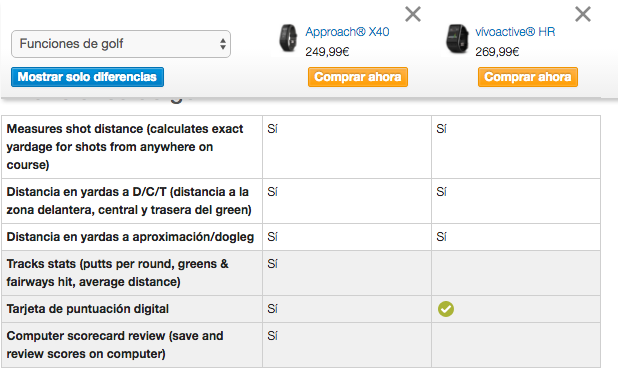Click the vívoactive HR watch thumbnail
Image resolution: width=618 pixels, height=375 pixels.
[457, 39]
